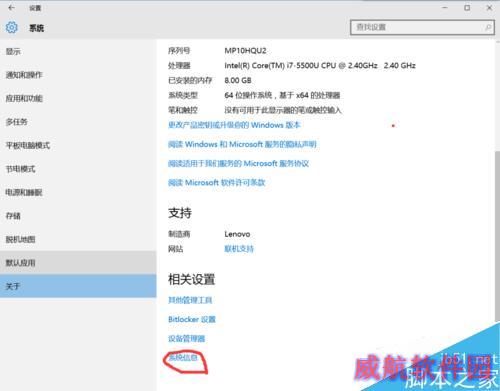Open the Windows and Microsoft privacy statement link
500x391 pixels.
tap(242, 144)
